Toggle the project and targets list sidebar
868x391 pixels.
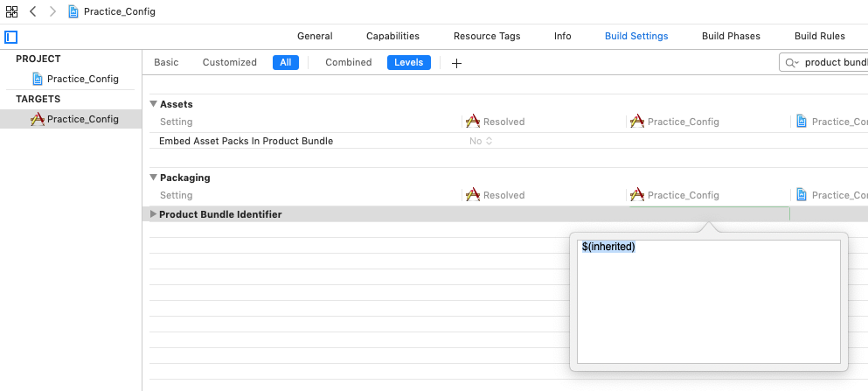click(x=11, y=37)
